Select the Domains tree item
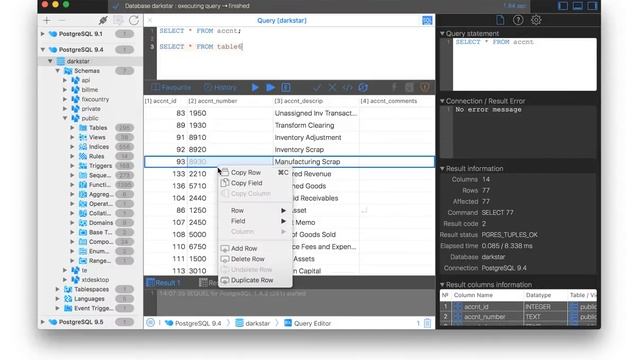 101,222
